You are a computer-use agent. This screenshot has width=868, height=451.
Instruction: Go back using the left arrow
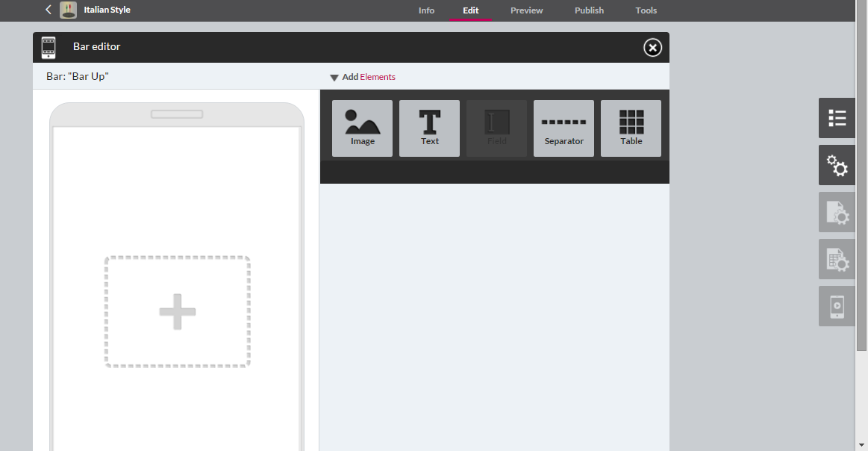click(x=49, y=10)
